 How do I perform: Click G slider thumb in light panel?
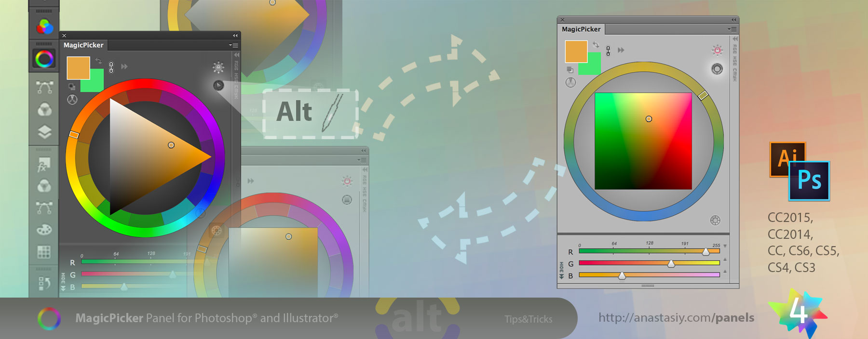click(x=671, y=264)
